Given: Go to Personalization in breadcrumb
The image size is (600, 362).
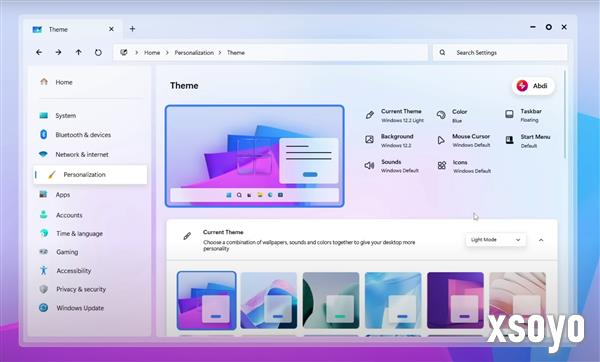Looking at the screenshot, I should (194, 53).
